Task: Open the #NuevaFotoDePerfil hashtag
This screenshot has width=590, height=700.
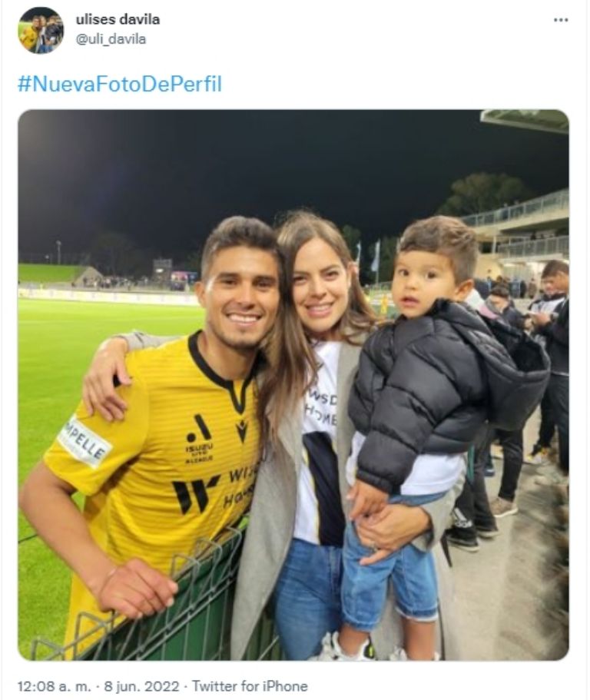Action: click(120, 84)
